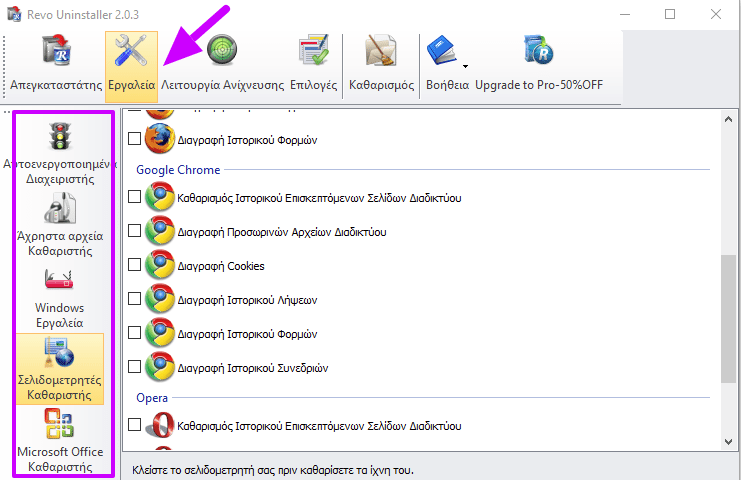741x480 pixels.
Task: Click the Opera group header
Action: point(152,398)
